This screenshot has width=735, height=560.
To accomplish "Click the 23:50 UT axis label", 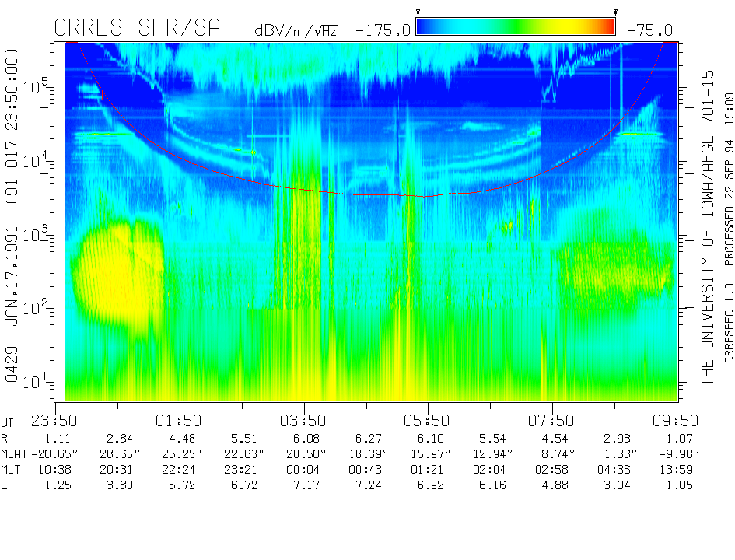I will click(54, 421).
